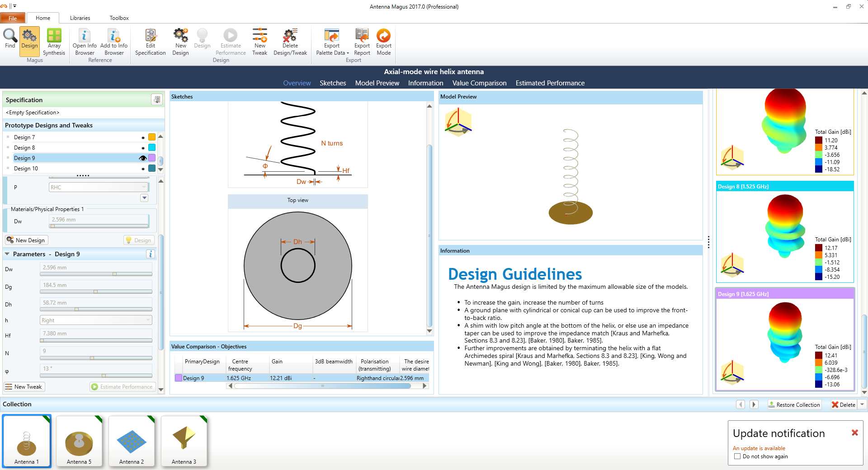
Task: Click orientation cube in Design 8 pattern
Action: coord(732,264)
